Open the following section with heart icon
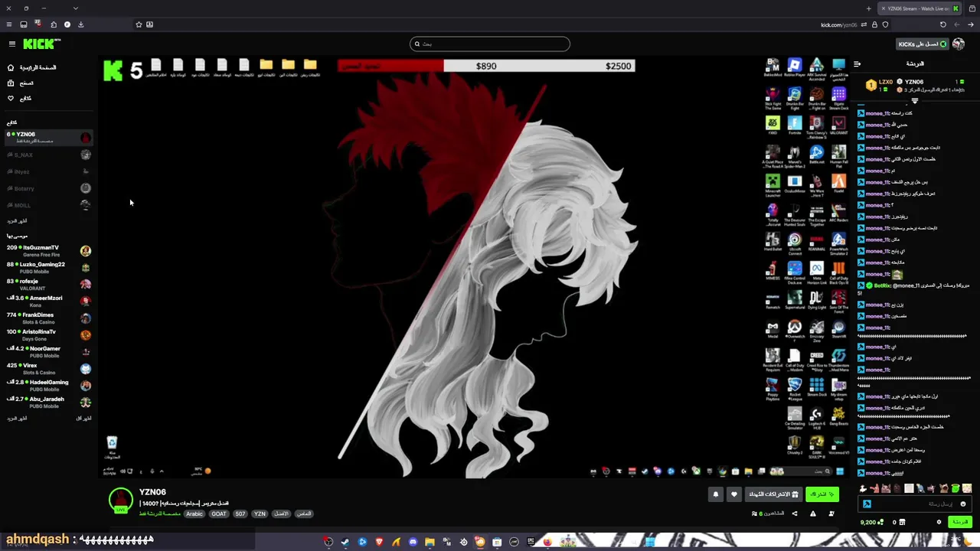This screenshot has height=551, width=980. click(20, 98)
